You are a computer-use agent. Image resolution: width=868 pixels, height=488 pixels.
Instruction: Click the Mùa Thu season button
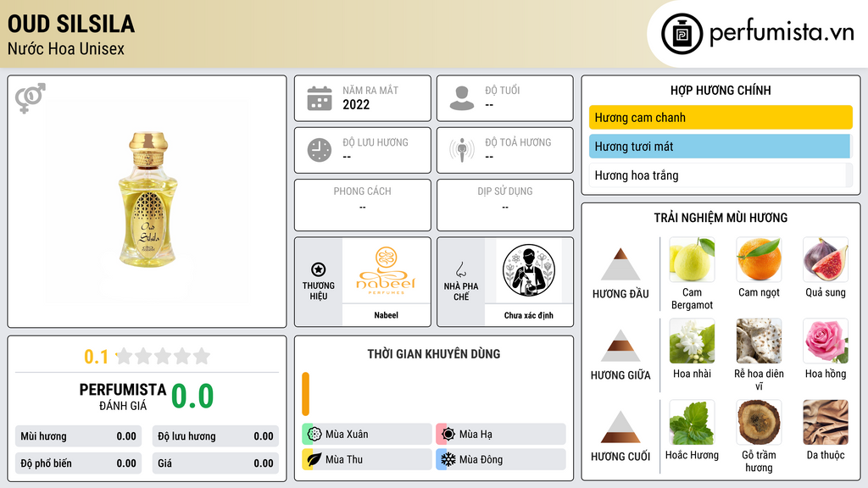point(367,459)
